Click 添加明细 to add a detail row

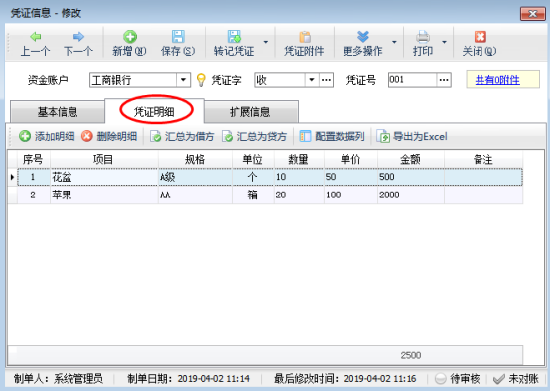click(x=47, y=136)
